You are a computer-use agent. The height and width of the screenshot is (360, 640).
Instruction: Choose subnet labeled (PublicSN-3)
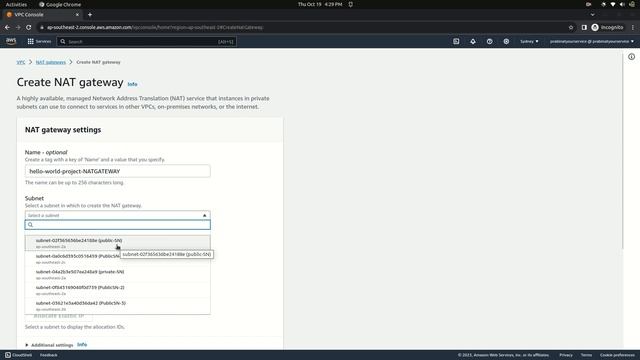[x=118, y=306]
